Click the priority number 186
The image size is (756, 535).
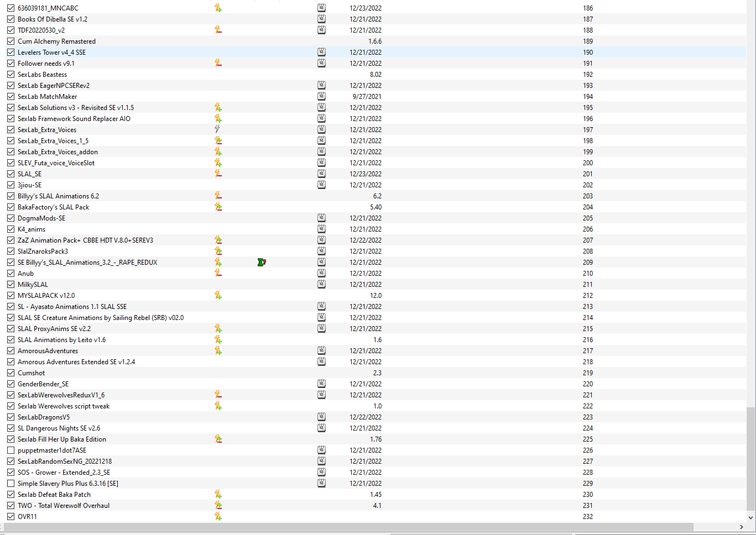[x=588, y=8]
